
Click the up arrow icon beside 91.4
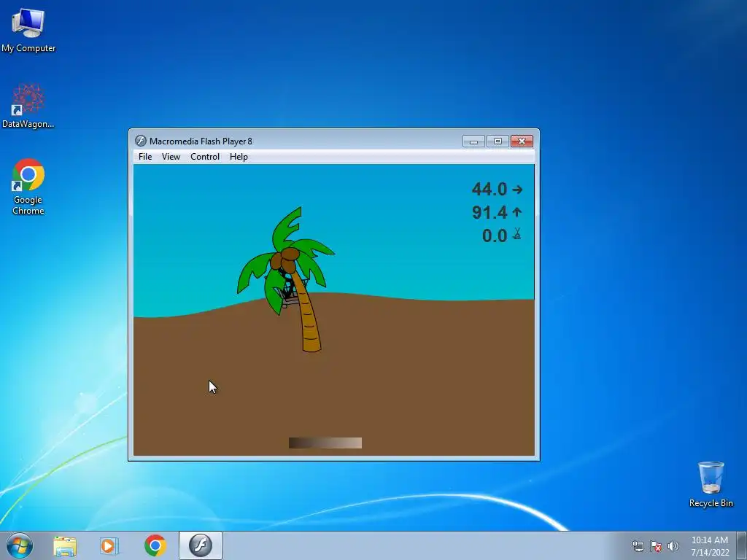517,212
